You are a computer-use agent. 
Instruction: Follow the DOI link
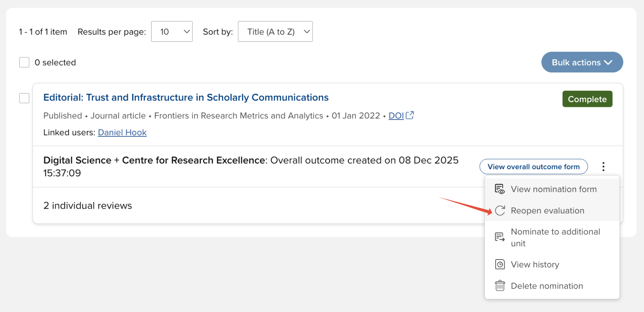click(396, 116)
